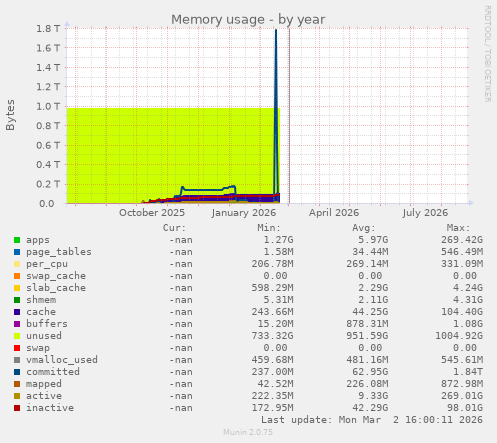Click the cache indigo legend swatch
The image size is (497, 443).
pos(17,312)
